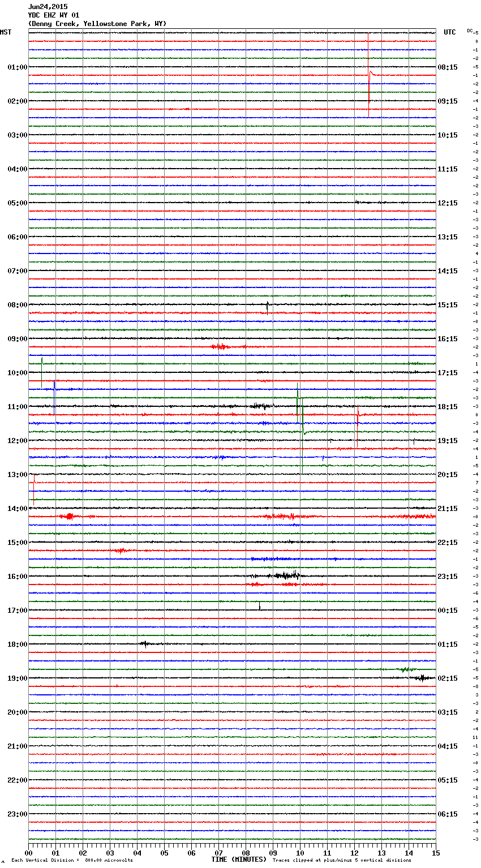Click the 16:15 UTC row label
Image resolution: width=481 pixels, height=868 pixels.
tap(448, 338)
